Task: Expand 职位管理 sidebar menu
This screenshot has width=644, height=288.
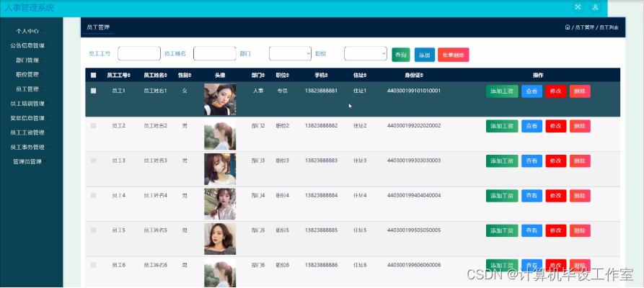Action: click(x=30, y=75)
